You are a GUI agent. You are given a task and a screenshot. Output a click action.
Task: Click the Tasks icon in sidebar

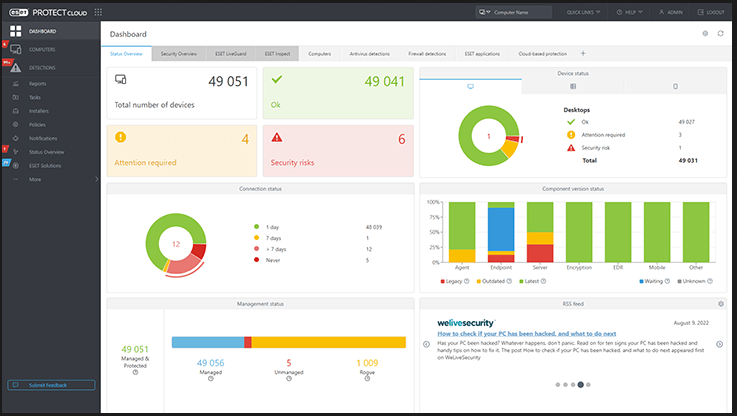click(x=16, y=97)
